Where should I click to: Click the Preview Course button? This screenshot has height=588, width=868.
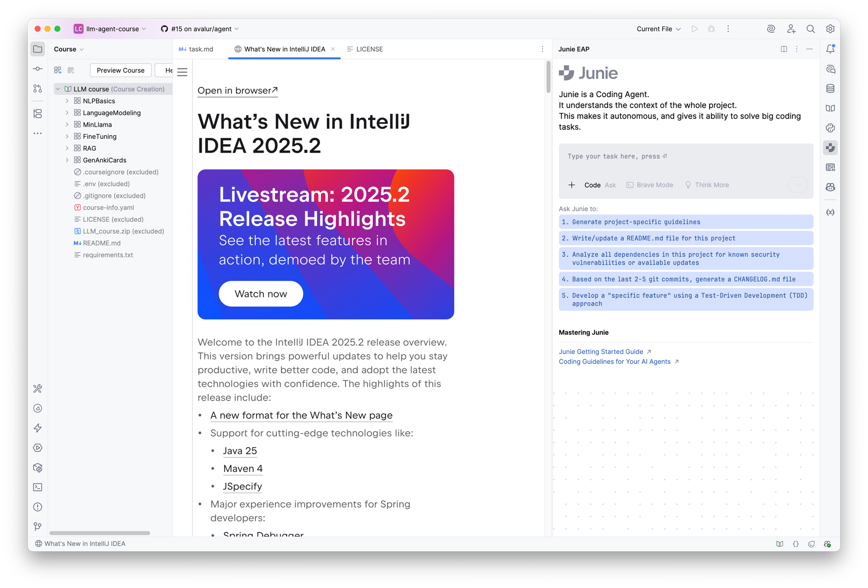[x=120, y=70]
